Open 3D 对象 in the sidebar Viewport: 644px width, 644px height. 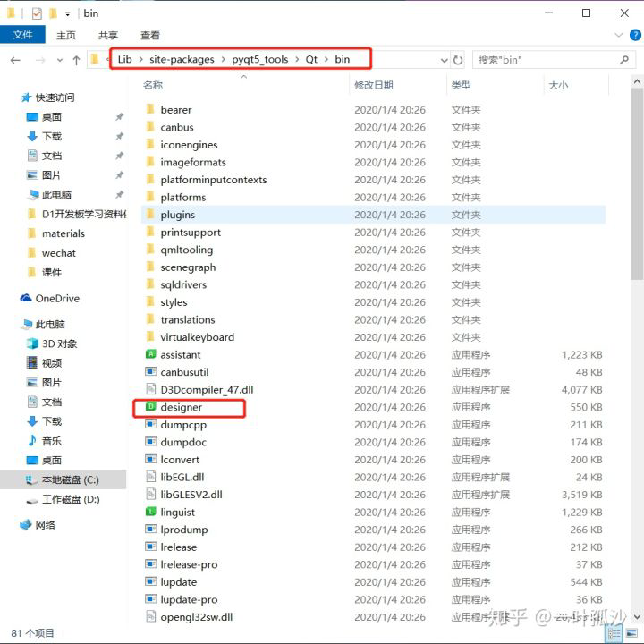52,343
